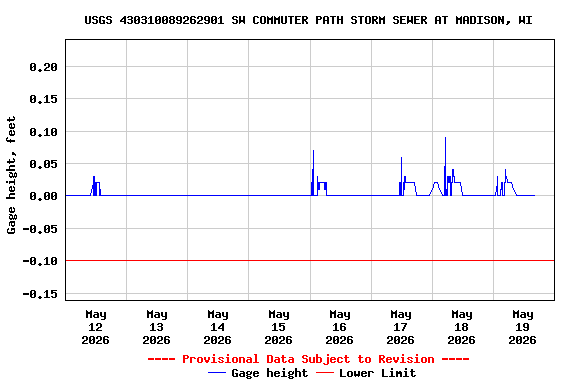
Task: Click the -0.15 y-axis label
Action: coord(40,294)
